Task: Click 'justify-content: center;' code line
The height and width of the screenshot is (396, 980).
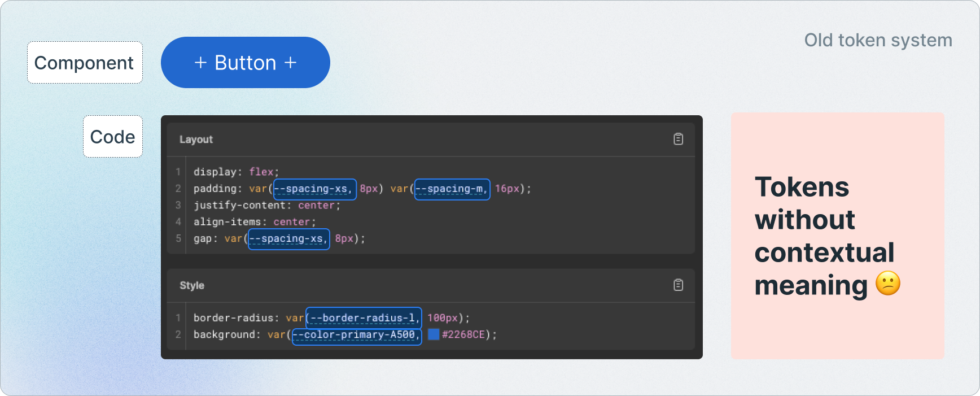Action: (x=267, y=206)
